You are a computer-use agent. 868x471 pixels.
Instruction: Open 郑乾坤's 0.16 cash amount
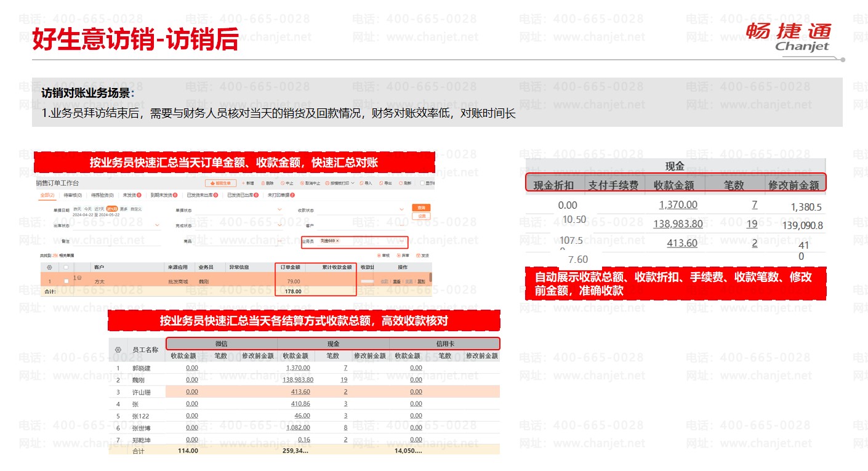[x=303, y=440]
